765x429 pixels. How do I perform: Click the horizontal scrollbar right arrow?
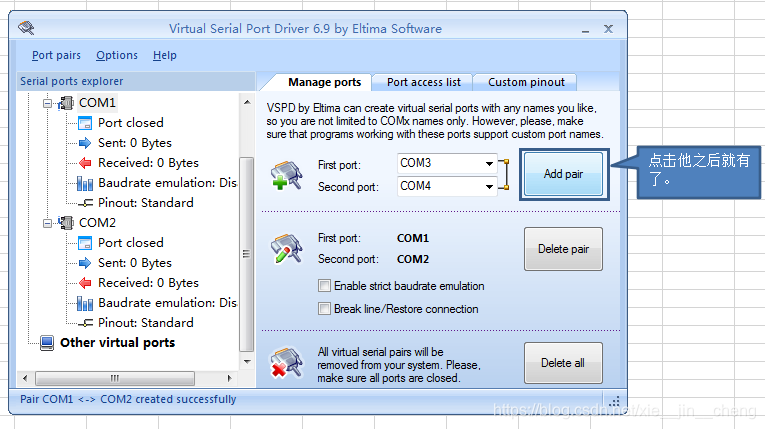[x=229, y=378]
